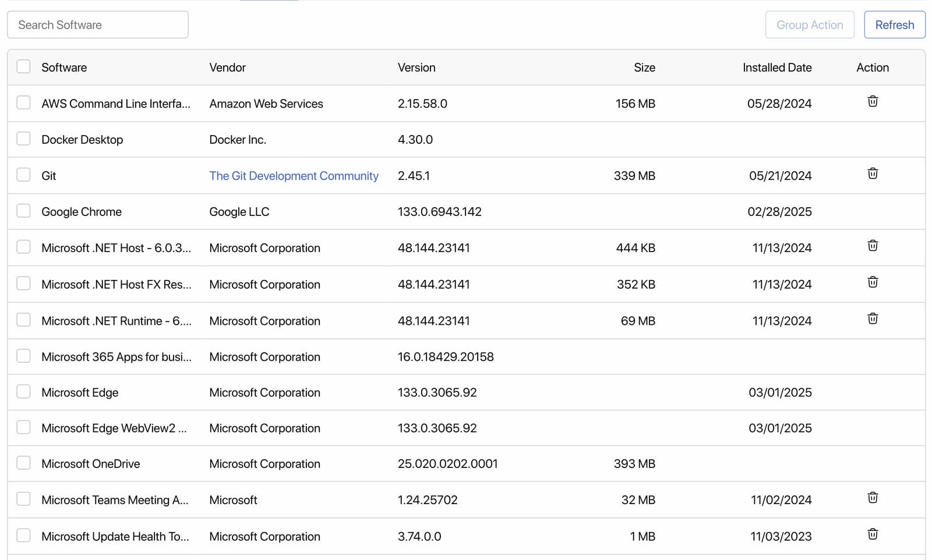The image size is (932, 560).
Task: Click the Size column header
Action: (x=644, y=68)
